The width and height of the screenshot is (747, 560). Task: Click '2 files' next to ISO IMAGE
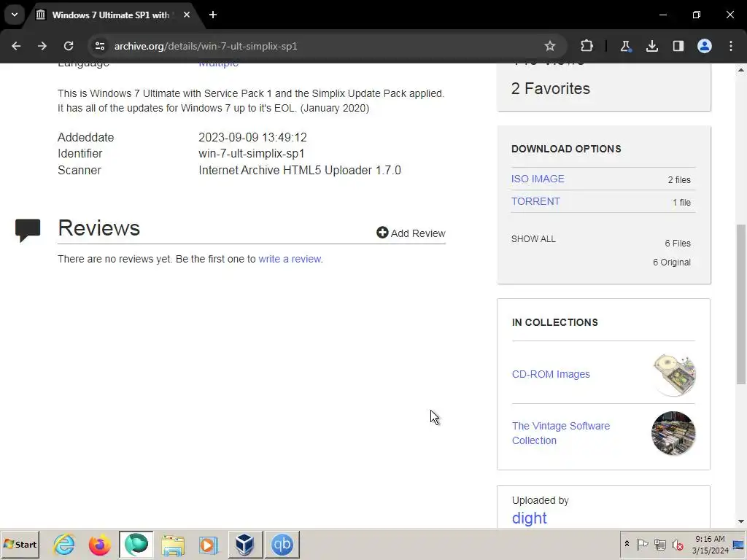pos(679,180)
